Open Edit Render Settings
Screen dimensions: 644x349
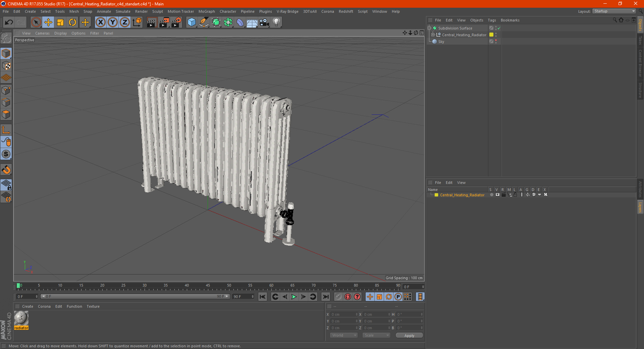(x=176, y=22)
